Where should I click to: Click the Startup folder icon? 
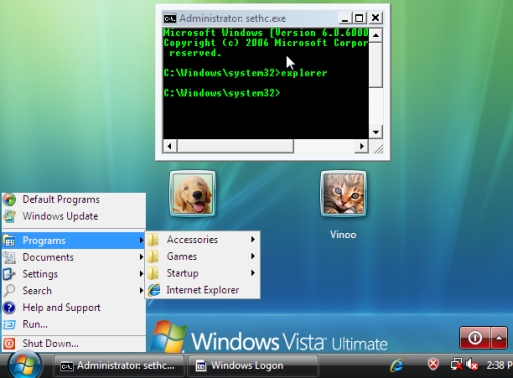coord(153,273)
